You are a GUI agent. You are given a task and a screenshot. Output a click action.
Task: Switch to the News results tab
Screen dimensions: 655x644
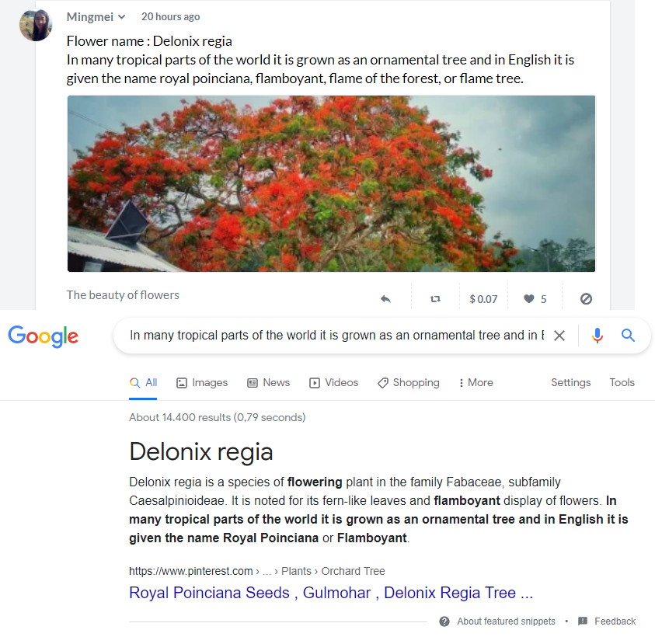pyautogui.click(x=269, y=382)
